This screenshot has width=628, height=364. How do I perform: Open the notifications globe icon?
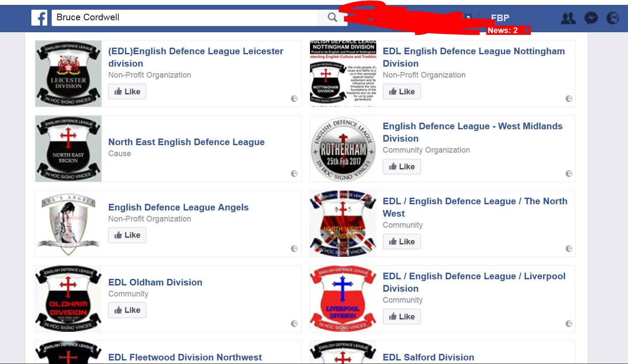pyautogui.click(x=613, y=18)
